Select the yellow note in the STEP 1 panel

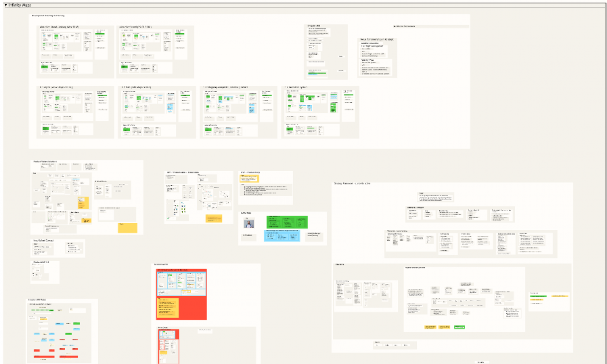213,218
